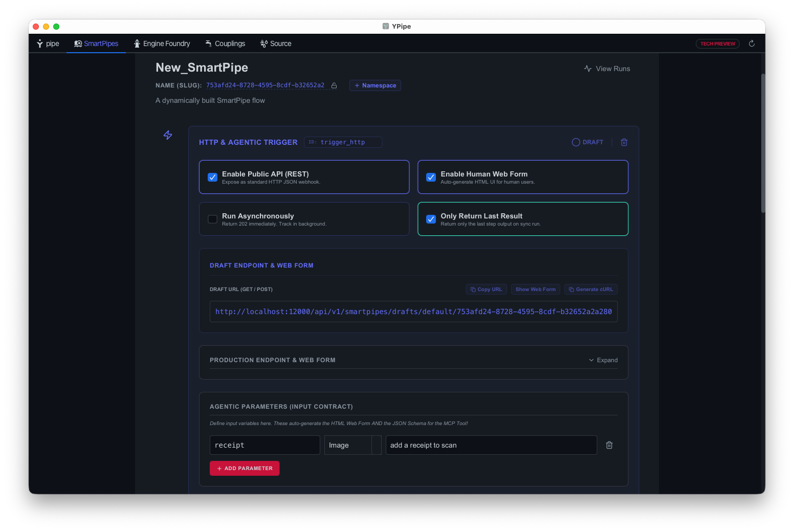Image resolution: width=794 pixels, height=532 pixels.
Task: Delete the HTTP trigger via trash icon
Action: 624,142
